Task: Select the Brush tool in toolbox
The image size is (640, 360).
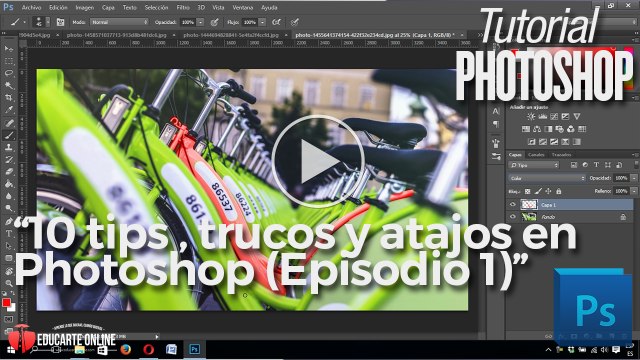Action: [x=9, y=135]
